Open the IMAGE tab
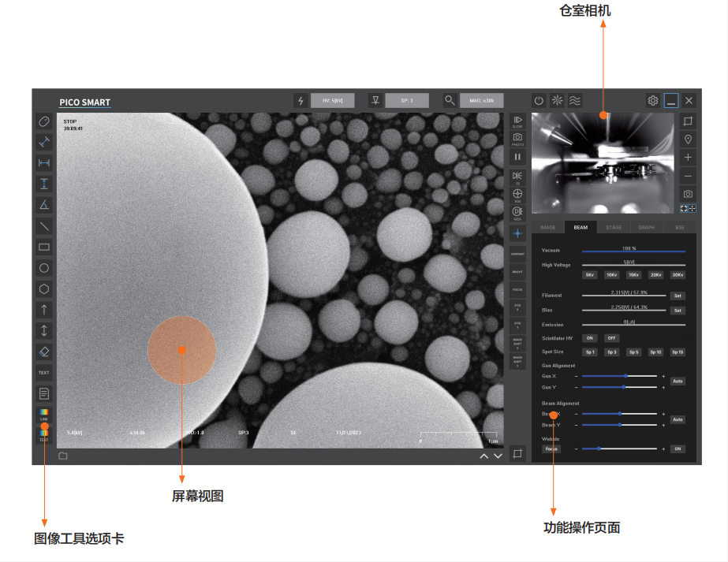This screenshot has height=562, width=728. [x=548, y=227]
